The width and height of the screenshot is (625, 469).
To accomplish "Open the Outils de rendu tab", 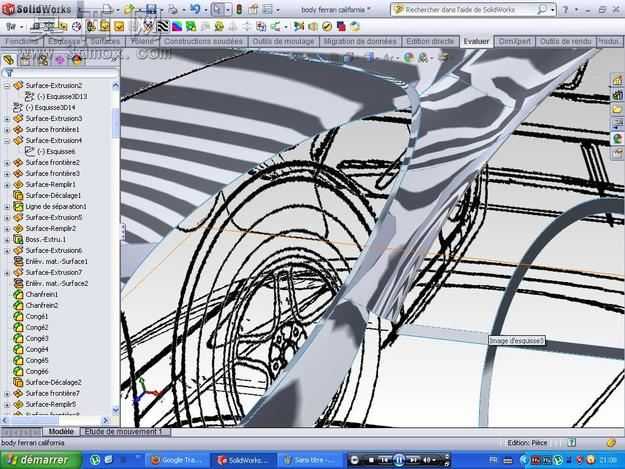I will pyautogui.click(x=565, y=41).
